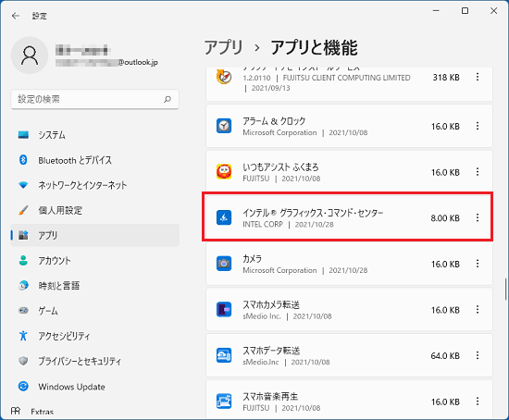Click sMedio Inc. publisher under スマホカメラ転送
The image size is (509, 420).
[x=262, y=316]
